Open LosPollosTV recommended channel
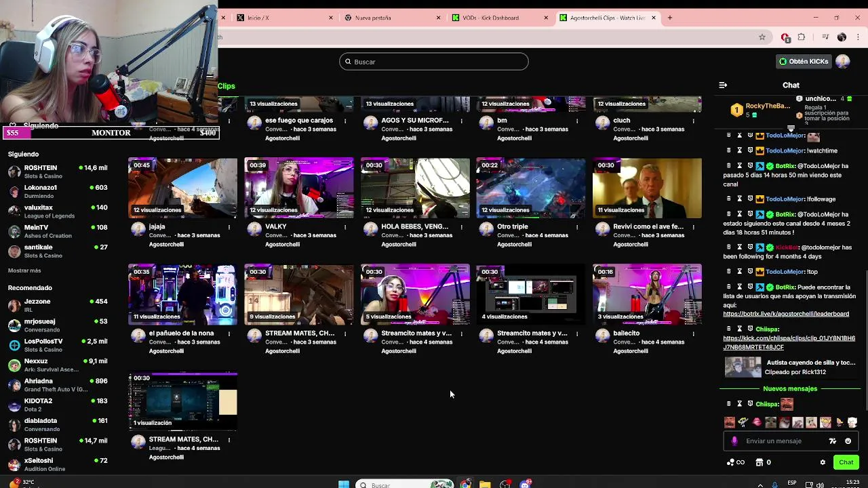The width and height of the screenshot is (868, 488). point(58,345)
